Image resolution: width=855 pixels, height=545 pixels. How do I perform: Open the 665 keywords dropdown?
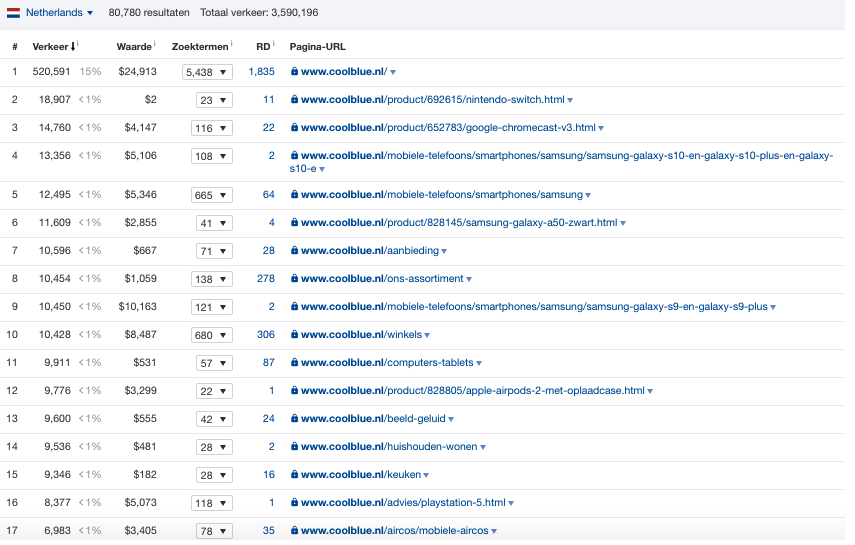(212, 195)
